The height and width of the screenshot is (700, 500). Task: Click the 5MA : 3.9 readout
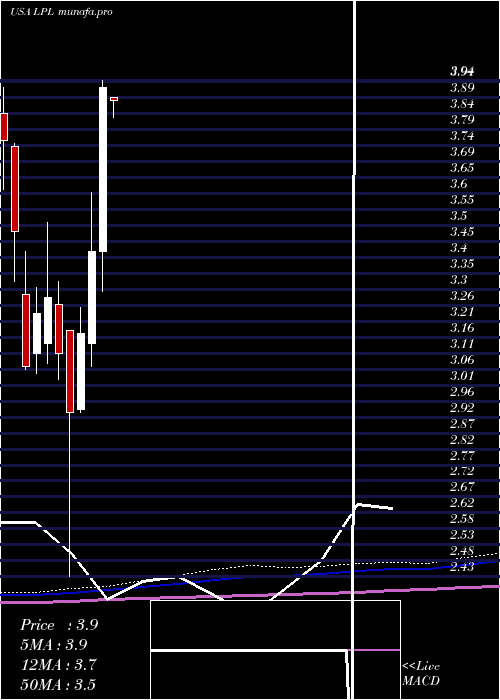pos(54,645)
